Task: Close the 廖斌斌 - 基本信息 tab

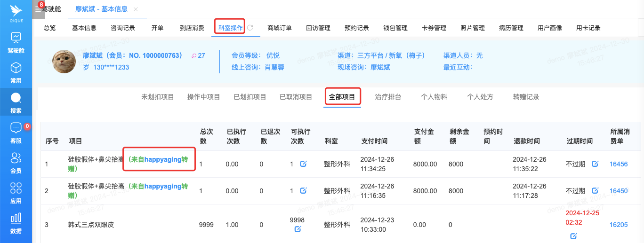Action: pyautogui.click(x=136, y=9)
